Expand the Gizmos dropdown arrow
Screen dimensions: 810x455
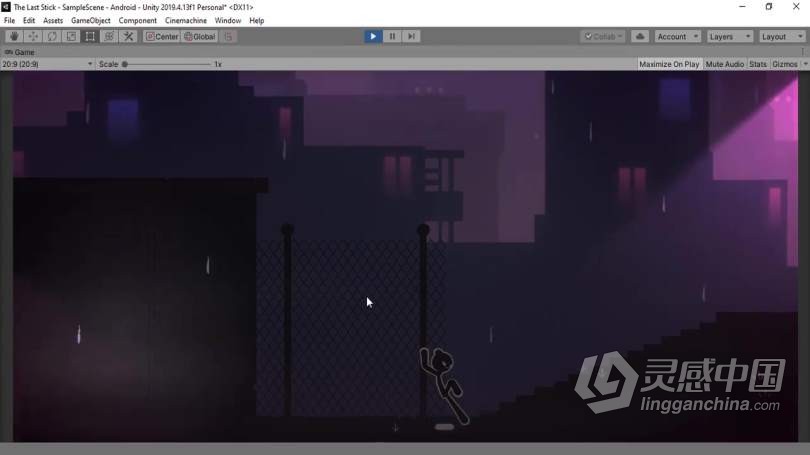coord(805,64)
